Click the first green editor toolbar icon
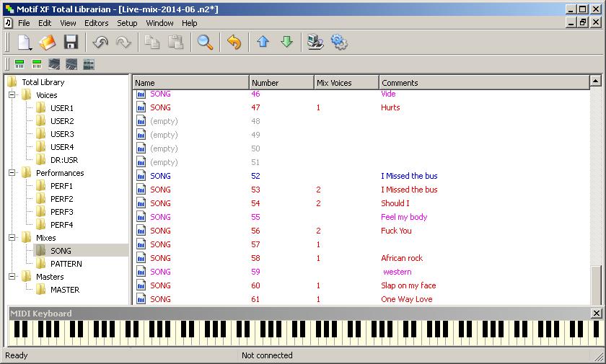Viewport: 606px width, 364px height. pos(19,63)
